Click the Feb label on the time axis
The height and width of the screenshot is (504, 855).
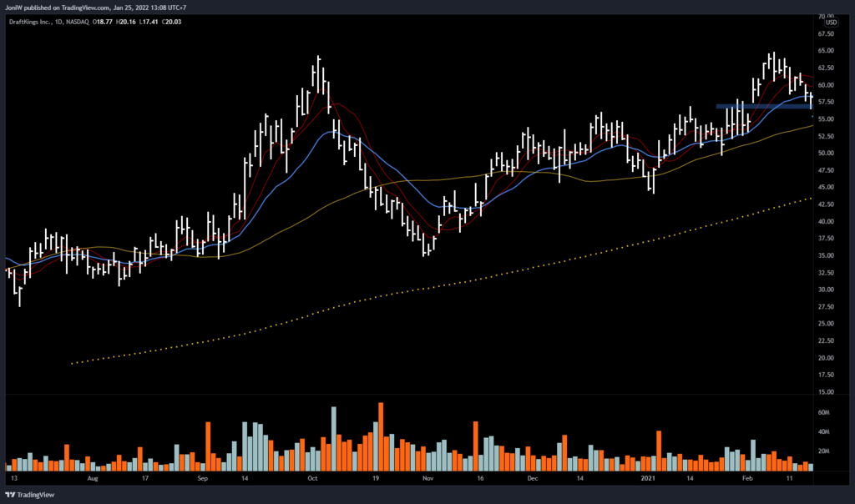748,480
